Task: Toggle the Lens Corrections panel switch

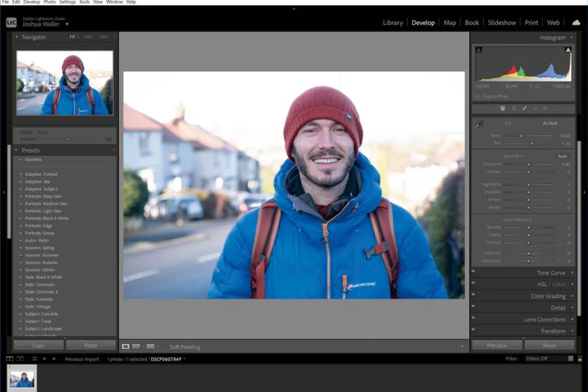Action: 473,319
